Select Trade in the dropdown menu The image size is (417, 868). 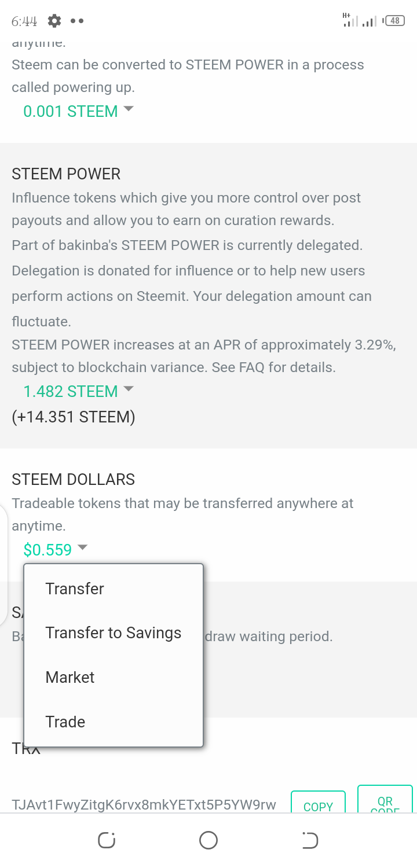click(65, 722)
